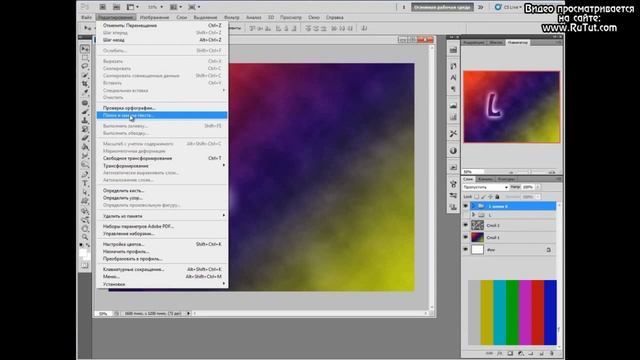This screenshot has height=360, width=640.
Task: Toggle lock position
Action: pyautogui.click(x=491, y=197)
